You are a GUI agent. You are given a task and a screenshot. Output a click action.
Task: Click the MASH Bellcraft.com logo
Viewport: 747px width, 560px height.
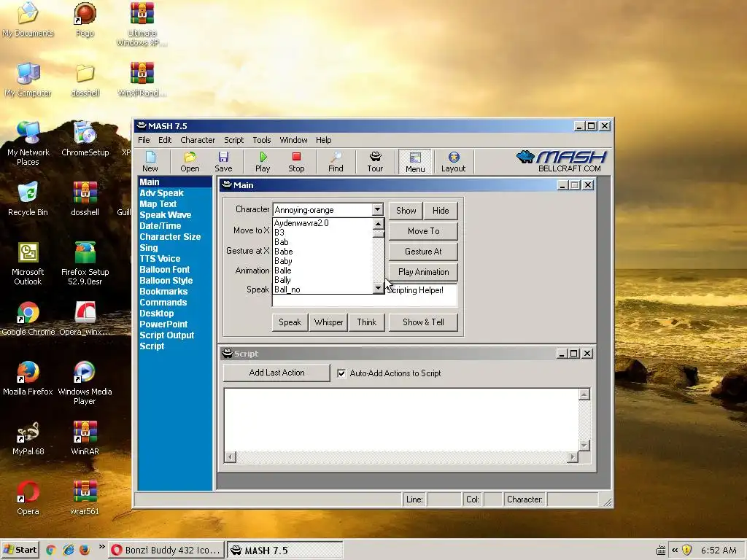pyautogui.click(x=562, y=161)
